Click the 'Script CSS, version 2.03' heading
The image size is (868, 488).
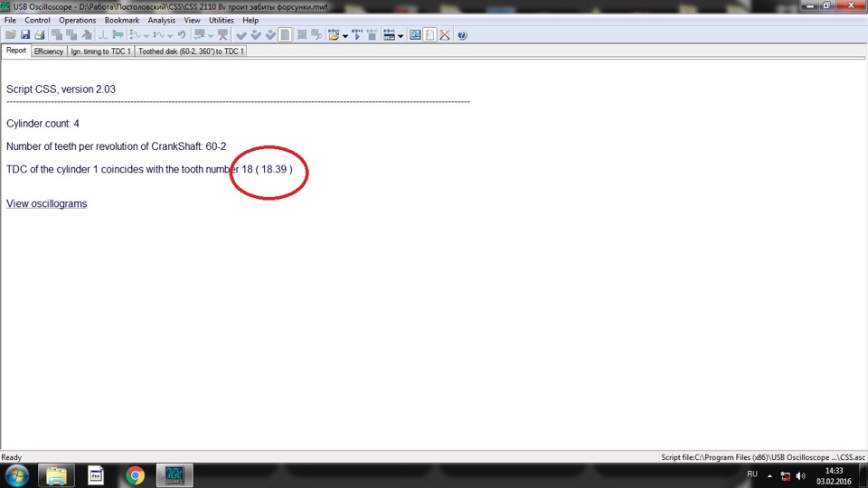[61, 89]
